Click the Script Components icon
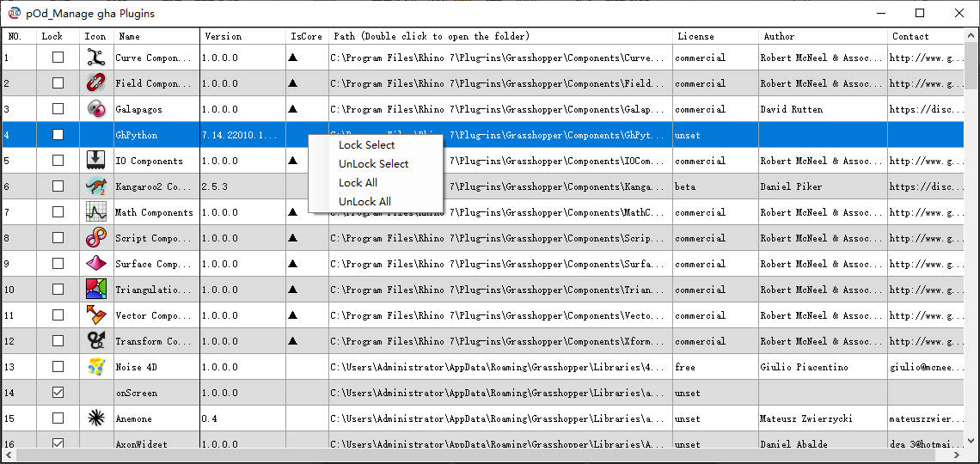Image resolution: width=980 pixels, height=464 pixels. [x=95, y=237]
